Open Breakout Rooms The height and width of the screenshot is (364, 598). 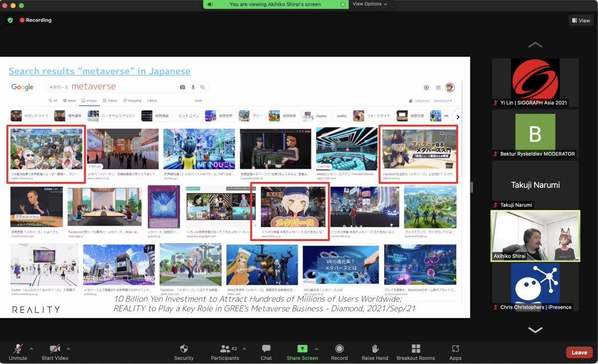[416, 352]
